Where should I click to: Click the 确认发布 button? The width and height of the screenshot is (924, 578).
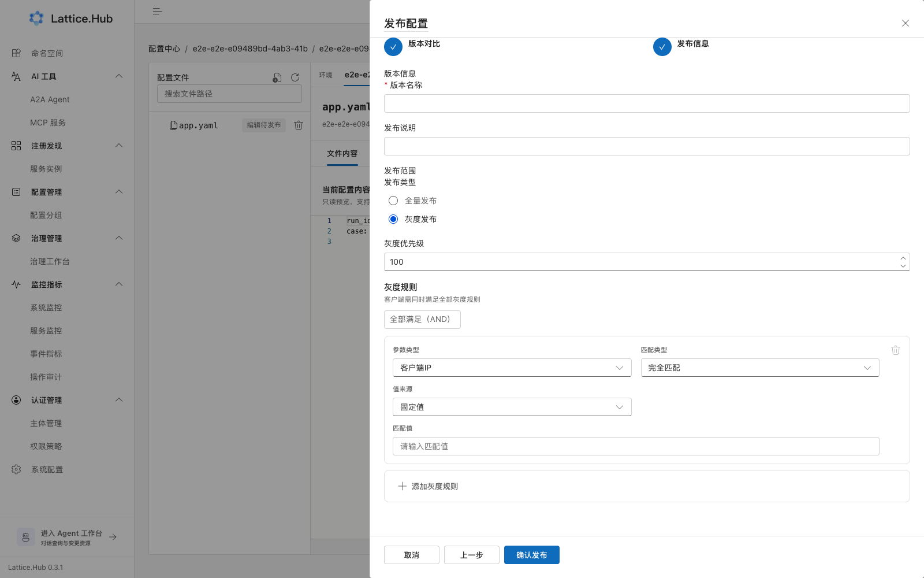[x=532, y=555]
